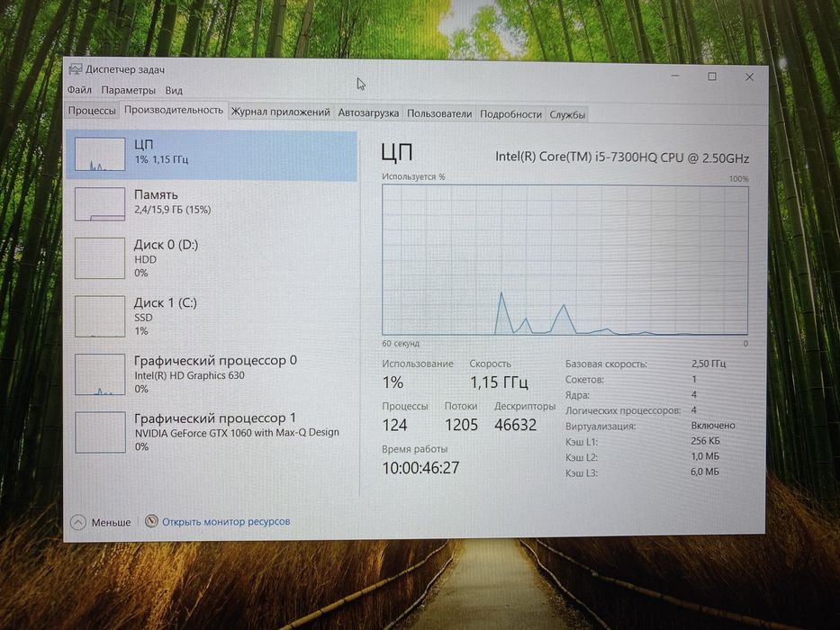
Task: Switch to the Службы tab
Action: [567, 114]
